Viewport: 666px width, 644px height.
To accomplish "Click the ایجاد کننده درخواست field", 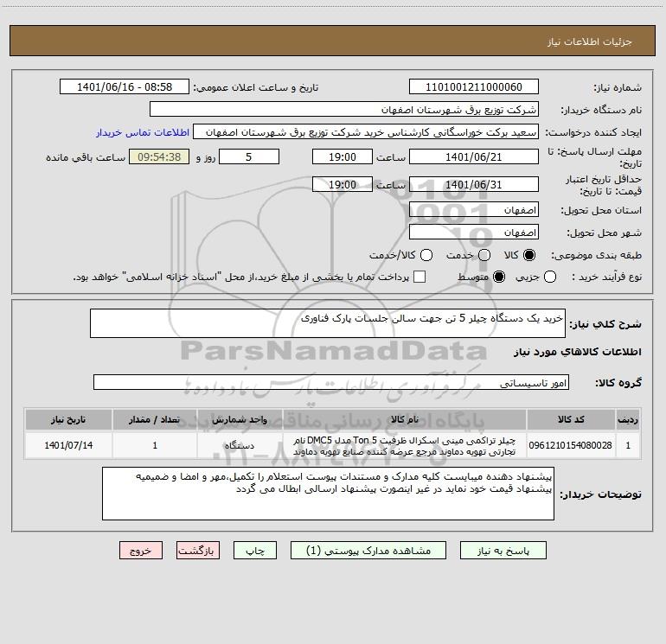I will pos(366,131).
